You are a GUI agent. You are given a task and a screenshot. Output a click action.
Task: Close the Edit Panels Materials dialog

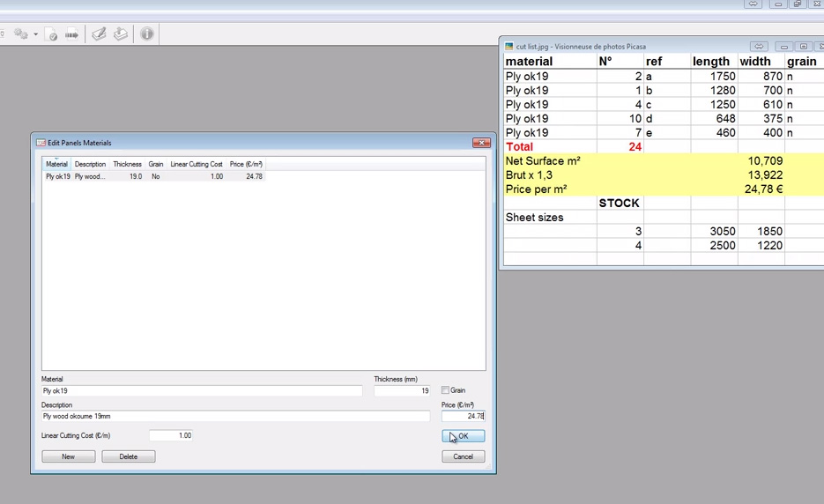click(481, 143)
